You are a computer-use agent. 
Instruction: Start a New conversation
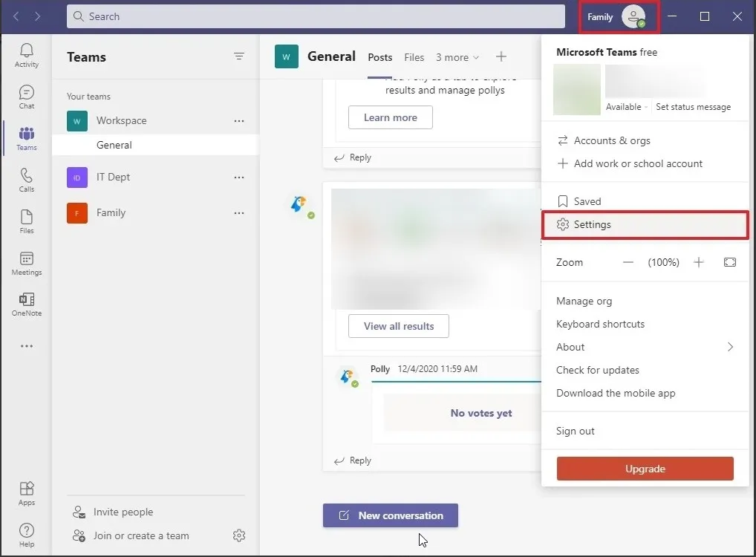(x=391, y=515)
